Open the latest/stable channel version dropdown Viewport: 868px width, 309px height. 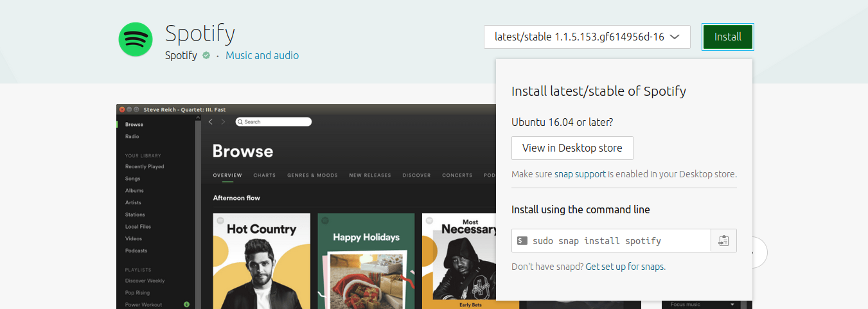(587, 37)
